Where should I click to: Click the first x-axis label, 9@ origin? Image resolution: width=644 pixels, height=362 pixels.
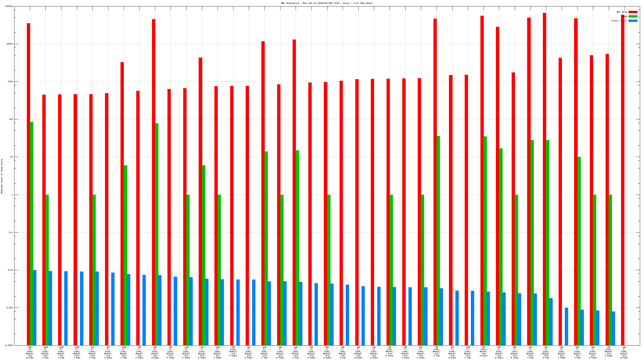tap(30, 352)
